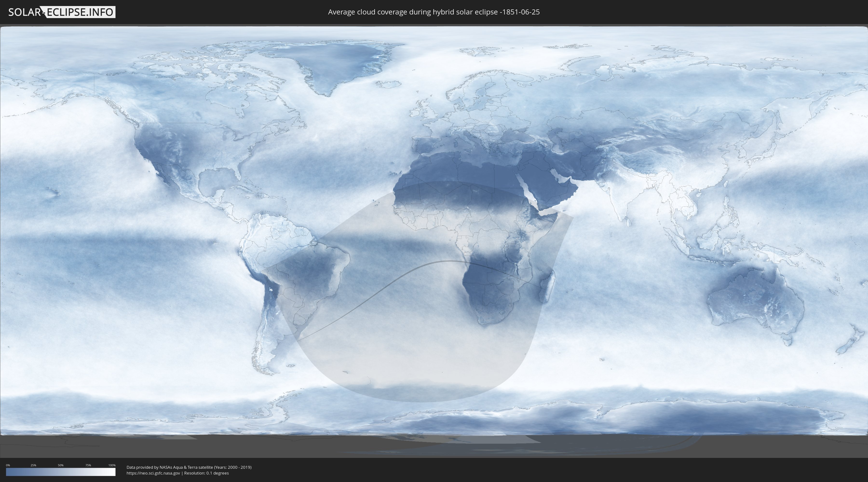This screenshot has height=482, width=868.
Task: Click the hybrid solar eclipse map title
Action: [x=434, y=12]
